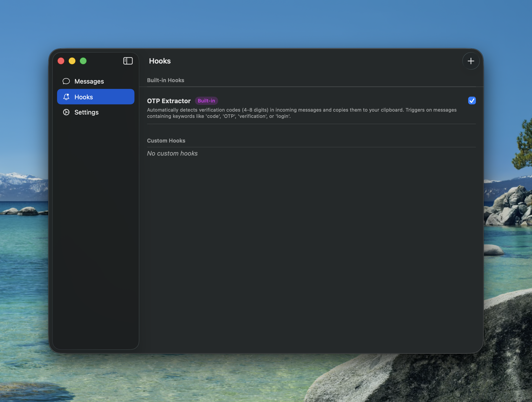Image resolution: width=532 pixels, height=402 pixels.
Task: Switch to the Settings sidebar entry
Action: click(86, 112)
